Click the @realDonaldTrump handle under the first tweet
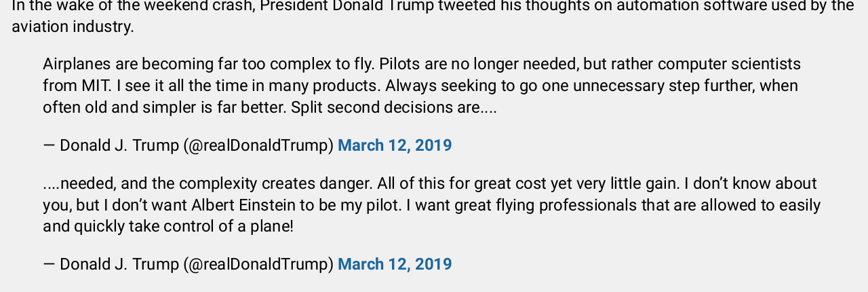This screenshot has width=868, height=292. click(258, 145)
